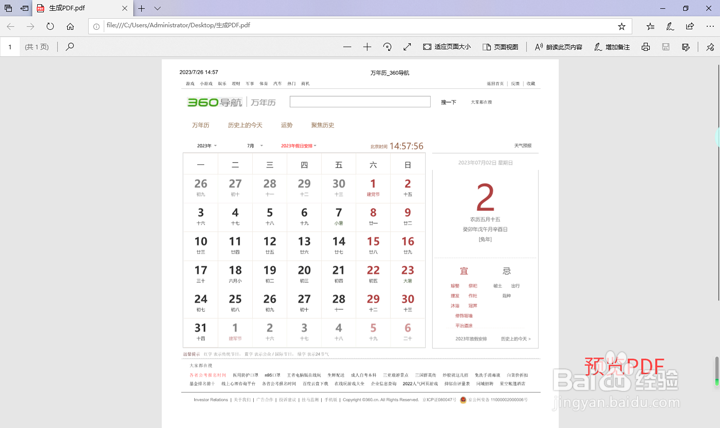Click 增加备注 add notes

click(612, 47)
